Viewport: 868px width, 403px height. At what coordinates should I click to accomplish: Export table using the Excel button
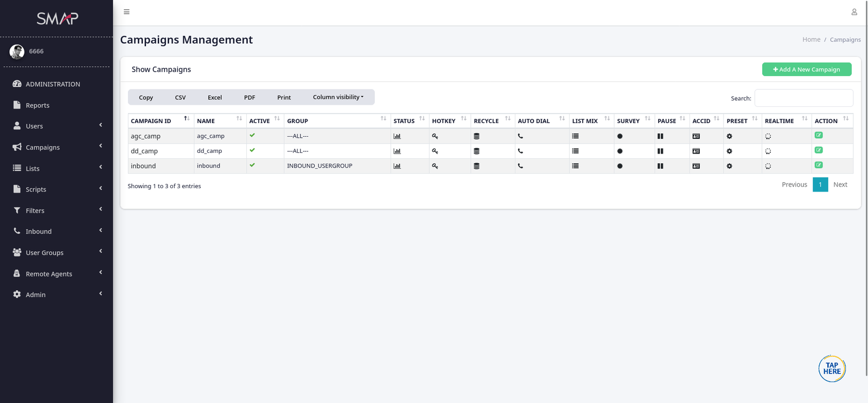pyautogui.click(x=215, y=98)
